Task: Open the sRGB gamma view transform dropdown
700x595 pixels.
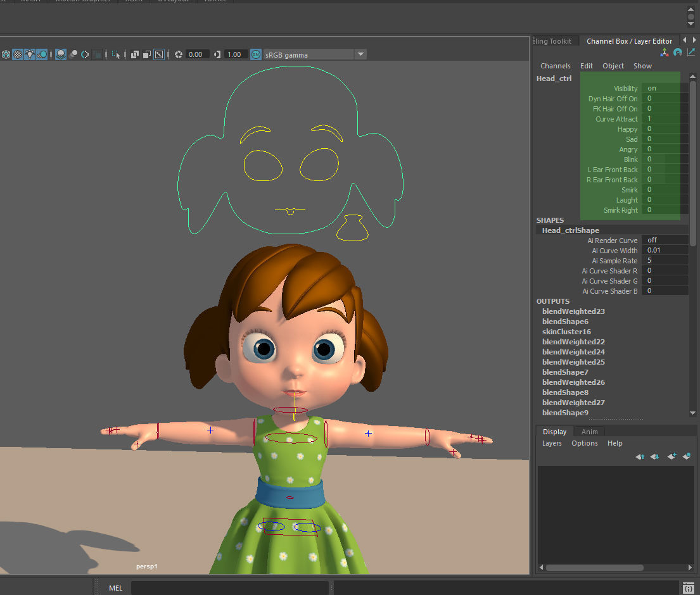Action: coord(315,54)
